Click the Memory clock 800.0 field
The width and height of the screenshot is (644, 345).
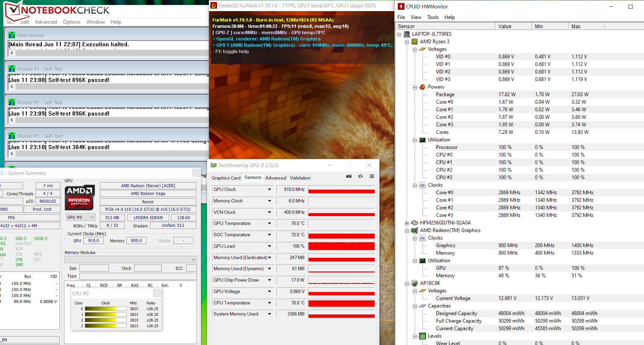(x=136, y=241)
